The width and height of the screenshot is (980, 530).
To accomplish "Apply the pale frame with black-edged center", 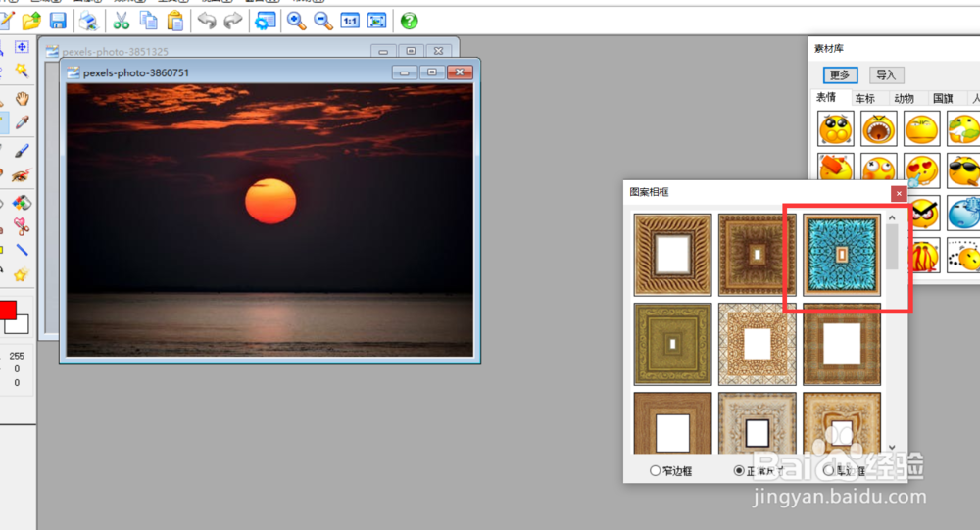I will click(757, 423).
